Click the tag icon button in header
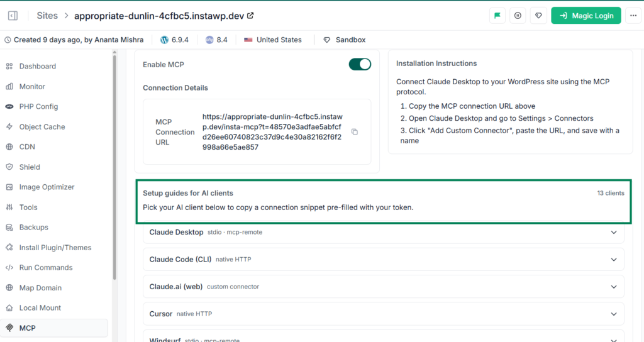644x342 pixels. tap(538, 16)
